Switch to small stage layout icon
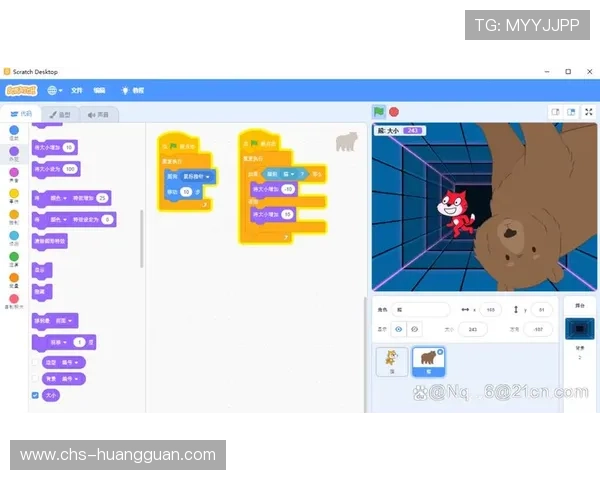 555,112
